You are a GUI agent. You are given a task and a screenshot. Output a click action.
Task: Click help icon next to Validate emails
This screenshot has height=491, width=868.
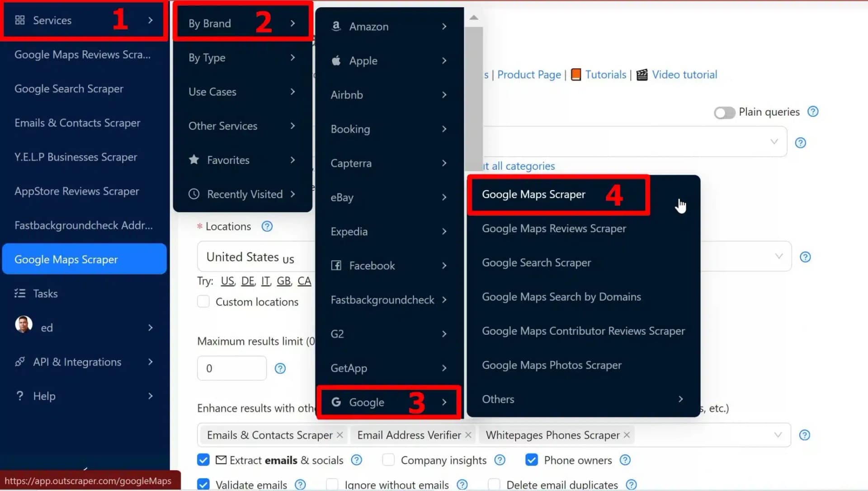[300, 485]
